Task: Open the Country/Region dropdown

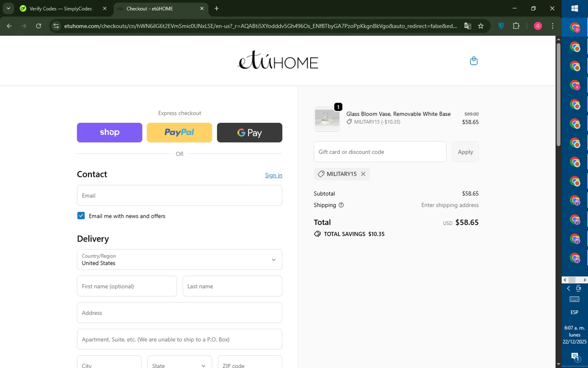Action: 180,259
